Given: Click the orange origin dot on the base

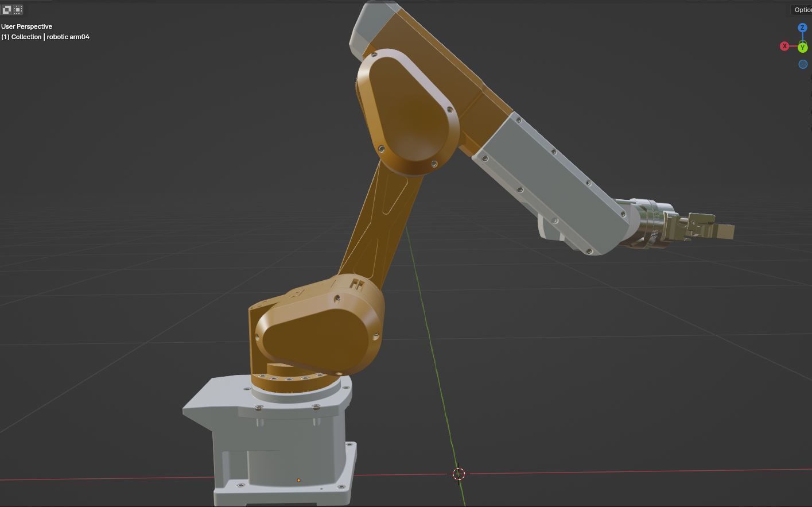Looking at the screenshot, I should pyautogui.click(x=298, y=480).
